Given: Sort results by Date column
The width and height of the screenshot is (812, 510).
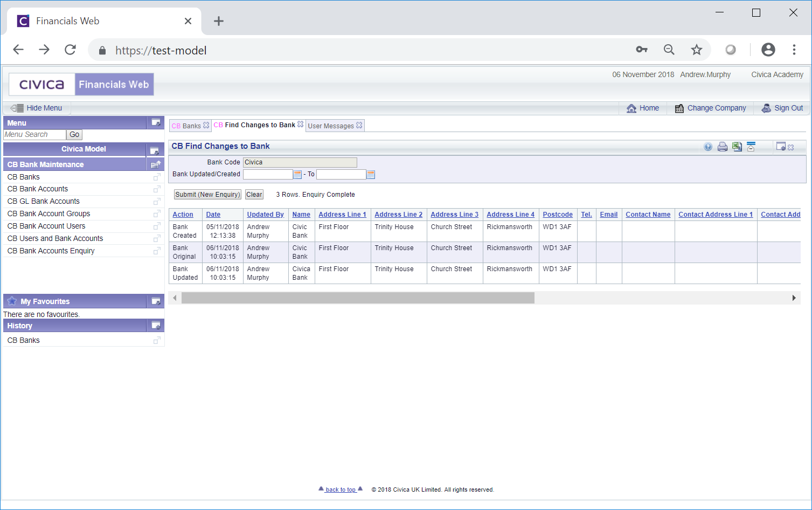Looking at the screenshot, I should click(x=213, y=215).
